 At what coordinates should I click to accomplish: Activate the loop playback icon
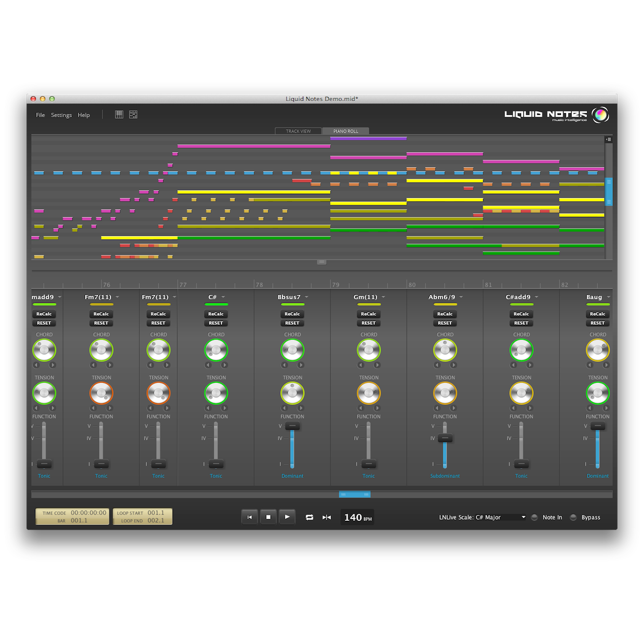tap(309, 517)
